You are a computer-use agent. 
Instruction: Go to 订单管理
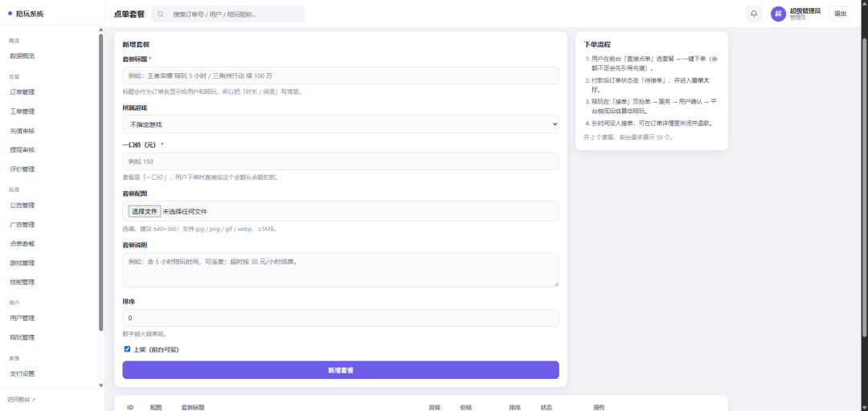23,92
